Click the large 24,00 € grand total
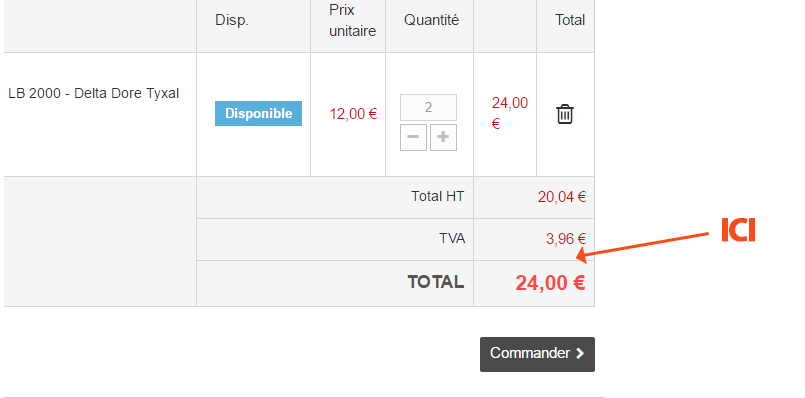The width and height of the screenshot is (805, 398). coord(550,283)
